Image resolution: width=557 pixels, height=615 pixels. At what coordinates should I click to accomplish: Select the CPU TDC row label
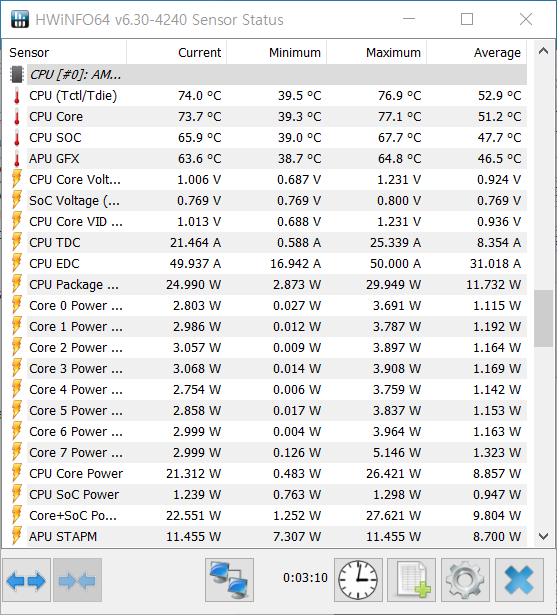pos(55,242)
